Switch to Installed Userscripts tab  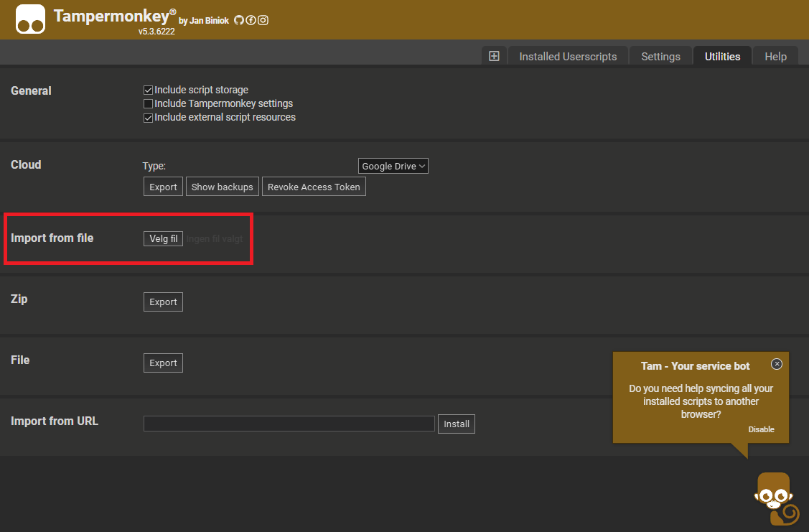(x=568, y=57)
